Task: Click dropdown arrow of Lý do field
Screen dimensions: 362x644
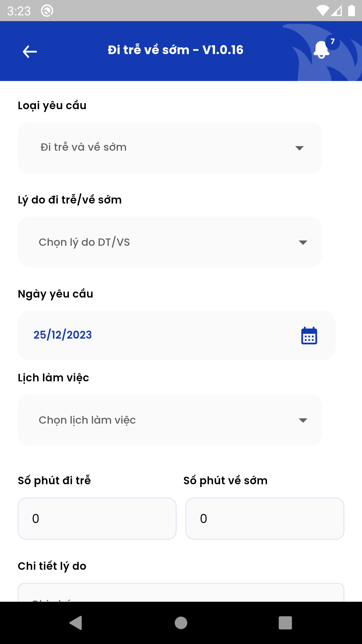Action: 303,243
